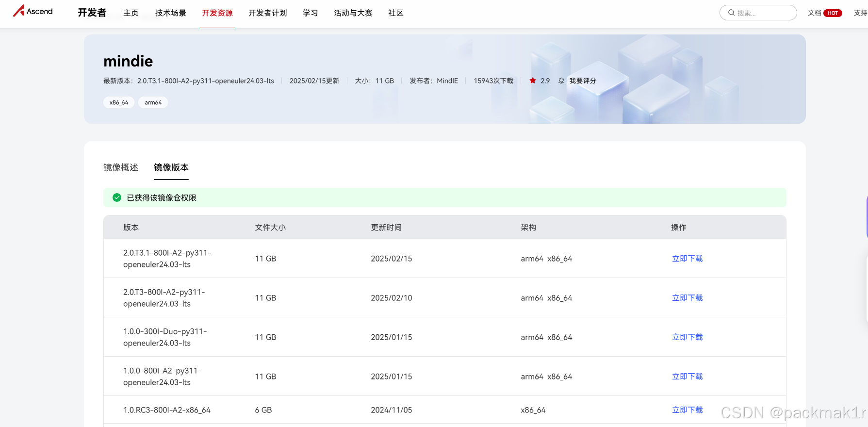
Task: Download 2.0.T3-800I-A2 version via 立即下载
Action: coord(688,298)
